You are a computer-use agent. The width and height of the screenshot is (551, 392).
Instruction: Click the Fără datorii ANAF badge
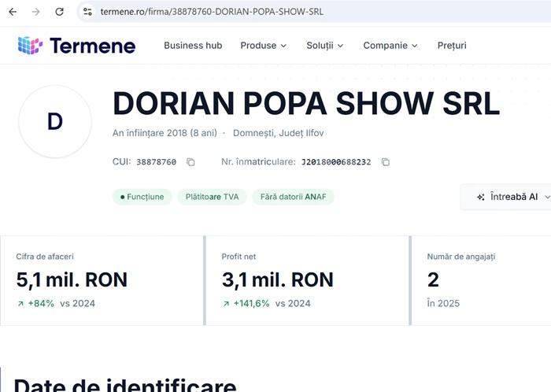pyautogui.click(x=294, y=197)
